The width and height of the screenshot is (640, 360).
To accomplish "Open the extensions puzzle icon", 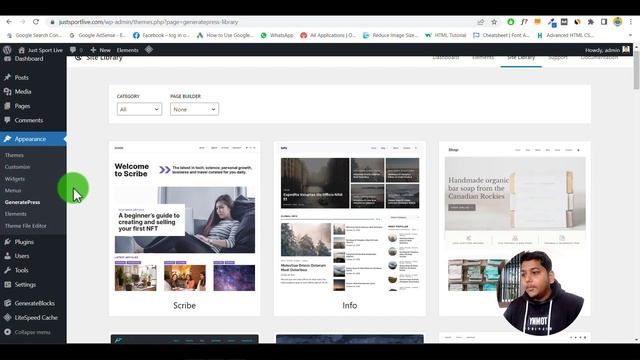I will tap(591, 22).
